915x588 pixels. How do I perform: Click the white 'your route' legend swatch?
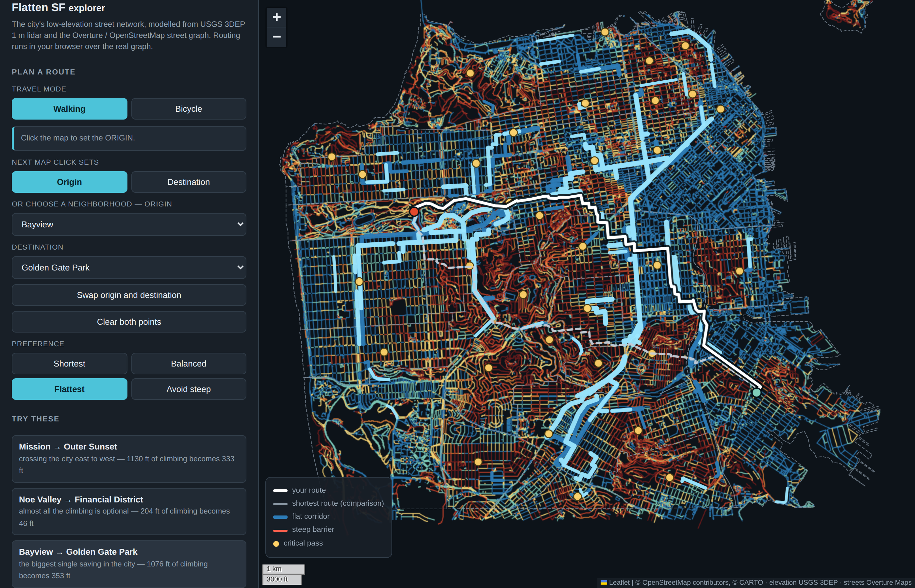click(x=280, y=491)
